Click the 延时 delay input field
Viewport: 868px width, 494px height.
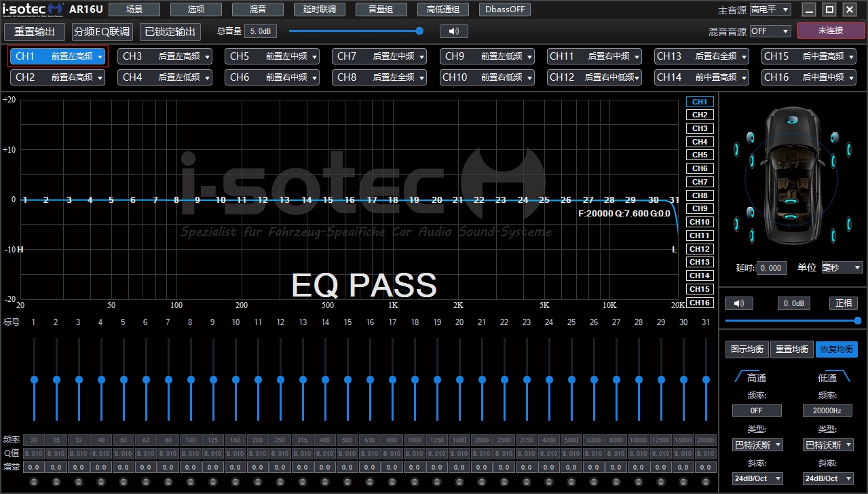point(772,268)
